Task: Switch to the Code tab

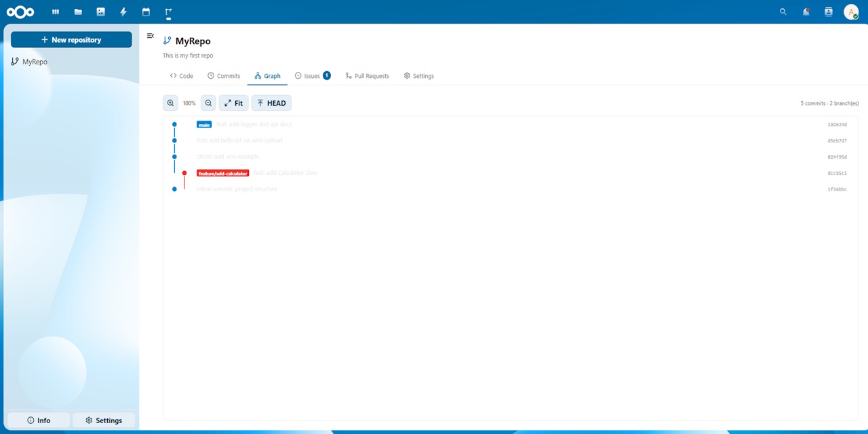Action: point(182,76)
